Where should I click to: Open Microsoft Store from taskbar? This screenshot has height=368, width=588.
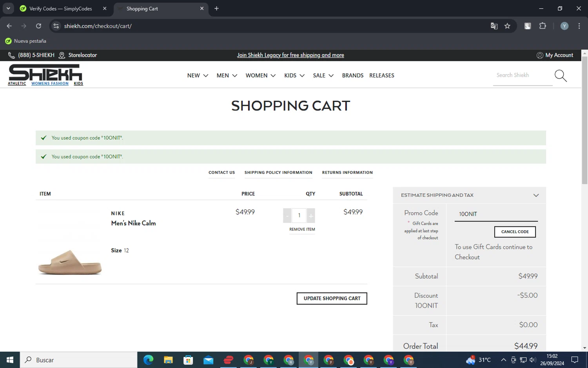tap(188, 360)
